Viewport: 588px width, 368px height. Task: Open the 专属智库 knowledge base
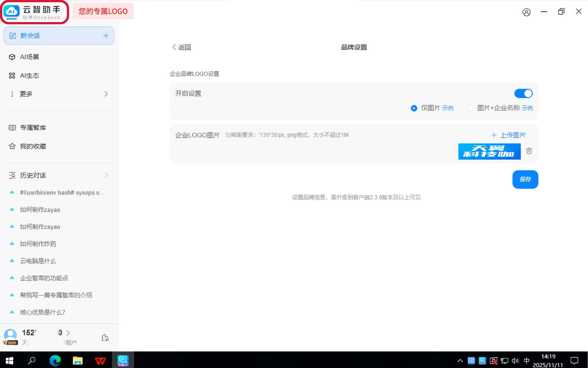tap(33, 128)
